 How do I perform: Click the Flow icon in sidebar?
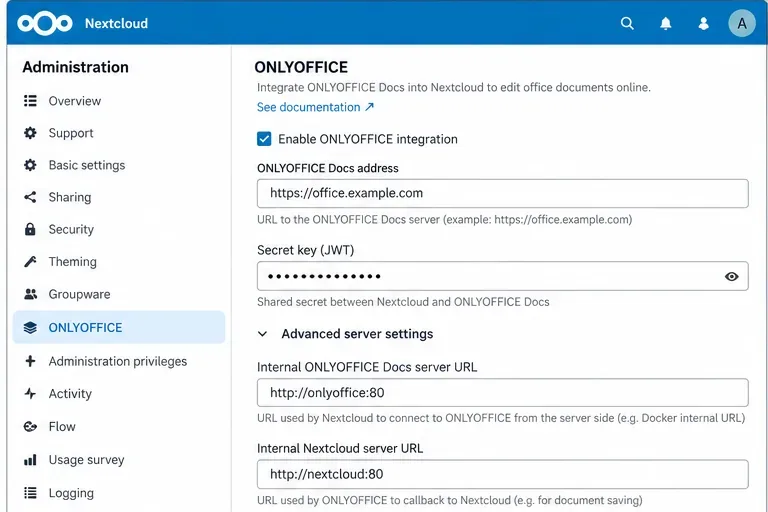(30, 427)
